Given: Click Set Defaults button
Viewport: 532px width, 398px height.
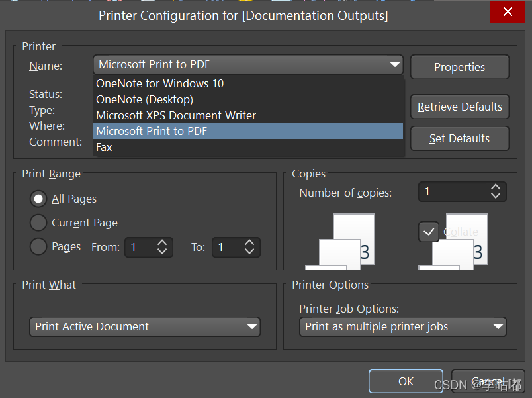Looking at the screenshot, I should pos(459,138).
